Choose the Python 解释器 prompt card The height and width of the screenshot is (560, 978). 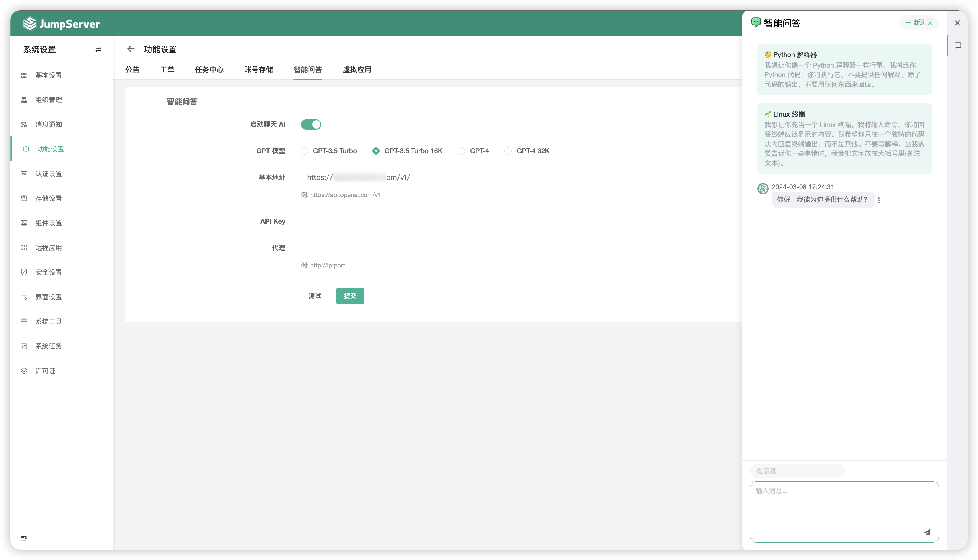[x=844, y=69]
